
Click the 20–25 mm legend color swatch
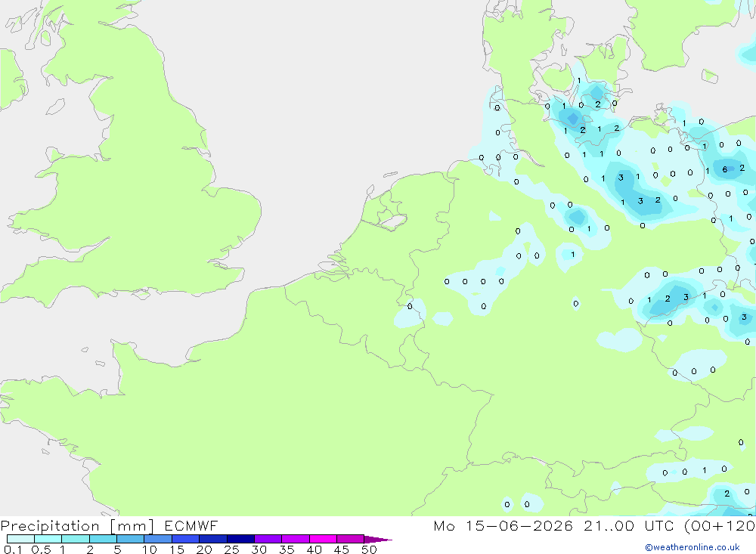coord(213,539)
